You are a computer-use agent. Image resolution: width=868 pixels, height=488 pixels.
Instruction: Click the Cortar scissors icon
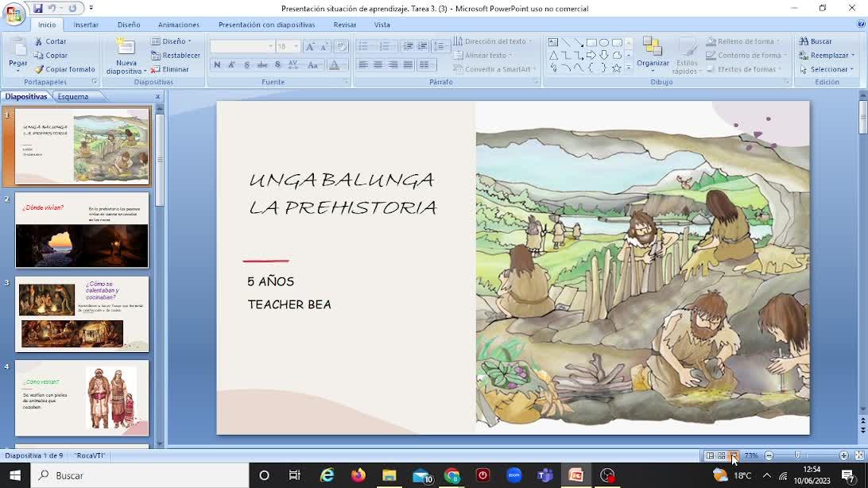tap(38, 41)
